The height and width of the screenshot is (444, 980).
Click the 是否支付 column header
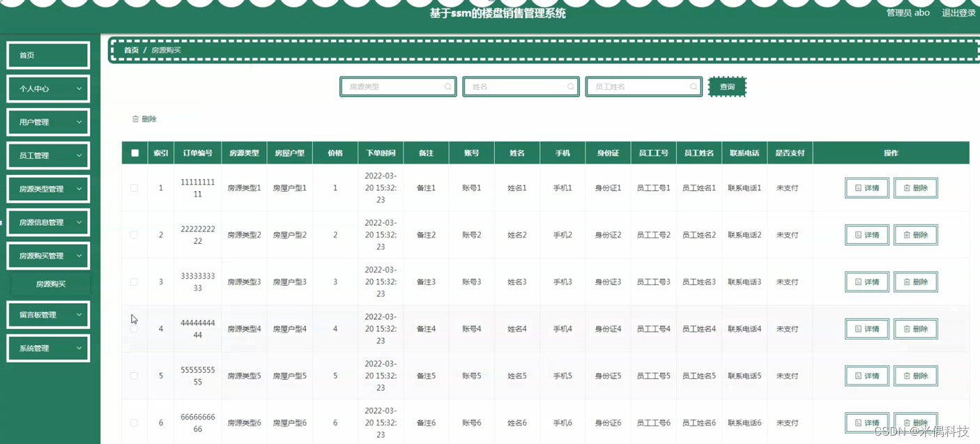790,153
